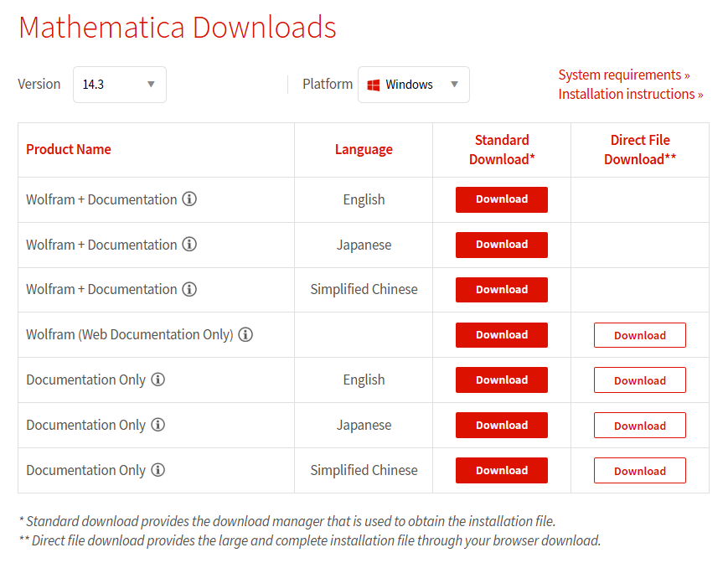
Task: Expand the Platform Windows dropdown arrow
Action: point(455,85)
